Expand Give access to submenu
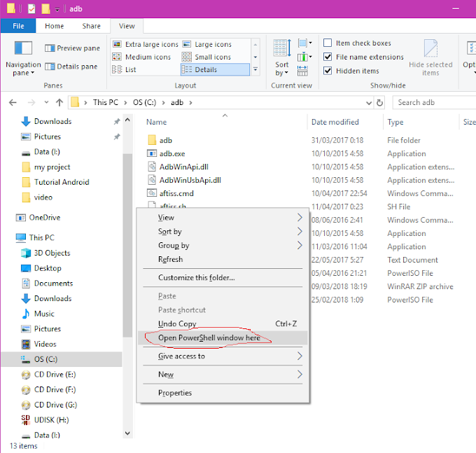Image resolution: width=476 pixels, height=453 pixels. pyautogui.click(x=223, y=356)
